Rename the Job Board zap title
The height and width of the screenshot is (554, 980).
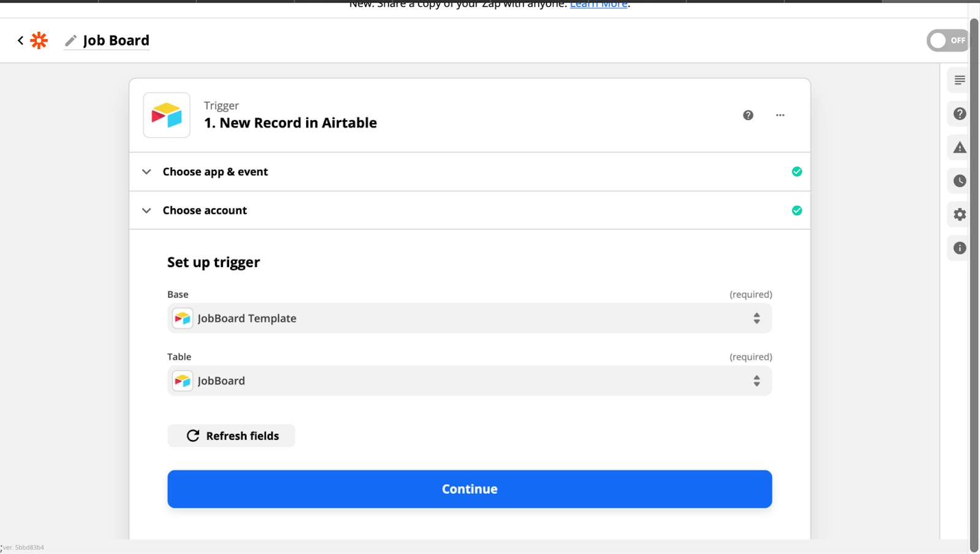(x=116, y=40)
